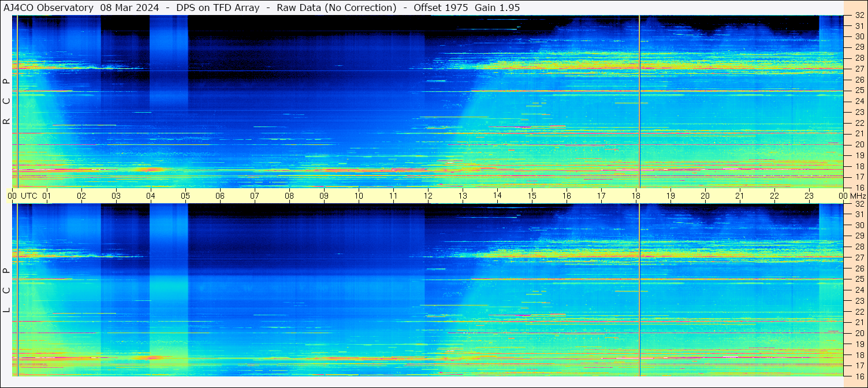This screenshot has height=388, width=868.
Task: Click the vertical 'L C P' panel label
Action: [6, 290]
